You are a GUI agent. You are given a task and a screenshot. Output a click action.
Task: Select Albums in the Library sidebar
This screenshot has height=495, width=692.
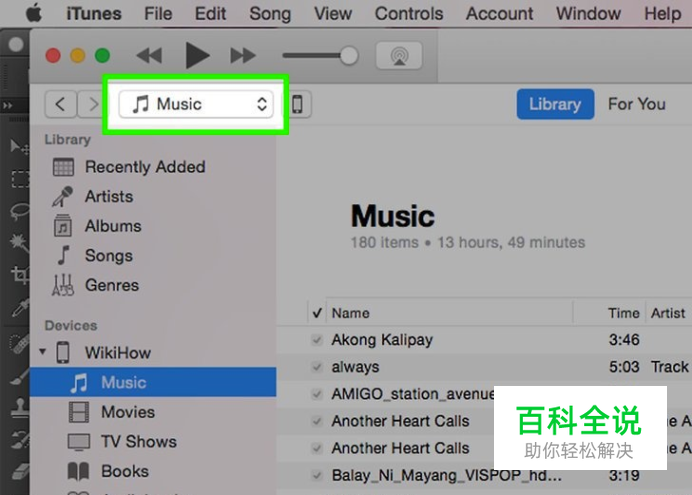click(x=113, y=226)
